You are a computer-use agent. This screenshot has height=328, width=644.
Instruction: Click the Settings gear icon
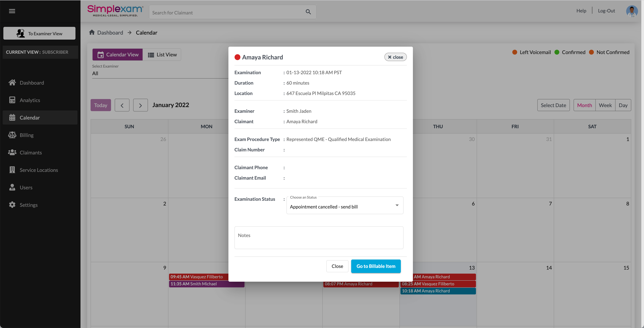click(x=12, y=205)
